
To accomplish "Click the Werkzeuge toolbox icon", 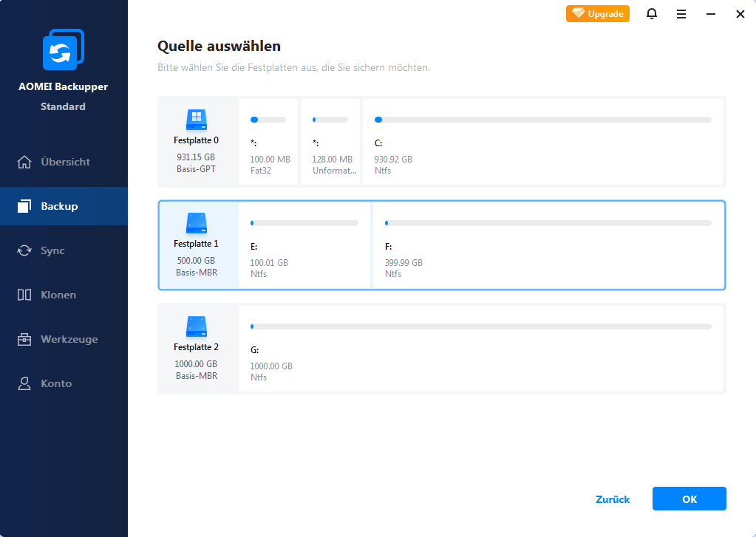I will (24, 339).
